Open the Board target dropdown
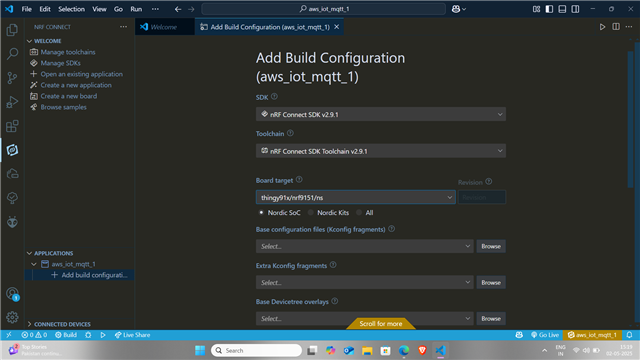Viewport: 640px width, 360px height. coord(356,198)
